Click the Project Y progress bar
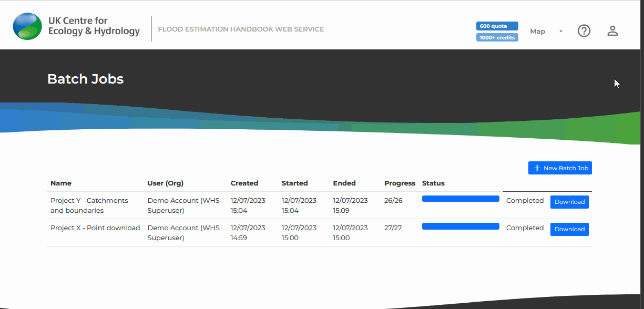Image resolution: width=644 pixels, height=309 pixels. click(461, 199)
